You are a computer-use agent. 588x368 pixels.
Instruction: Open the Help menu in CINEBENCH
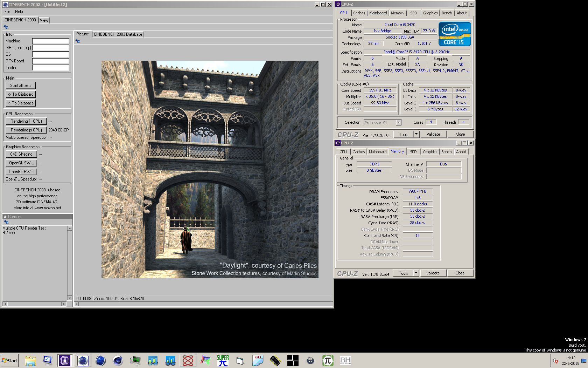click(x=19, y=12)
